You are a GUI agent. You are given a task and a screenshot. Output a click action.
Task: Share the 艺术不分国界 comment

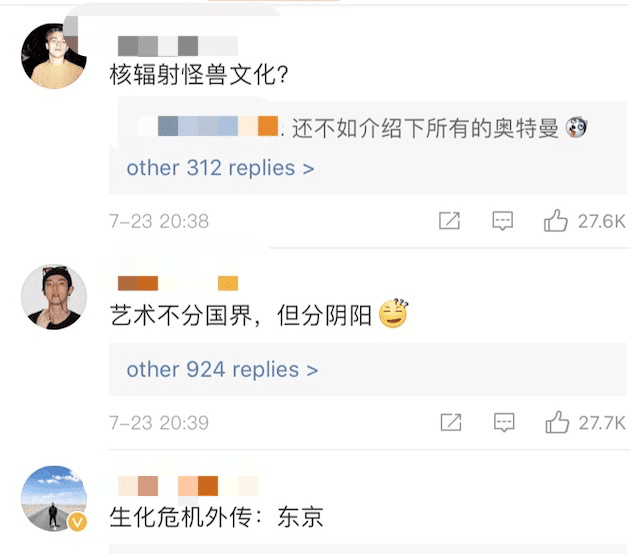point(450,422)
